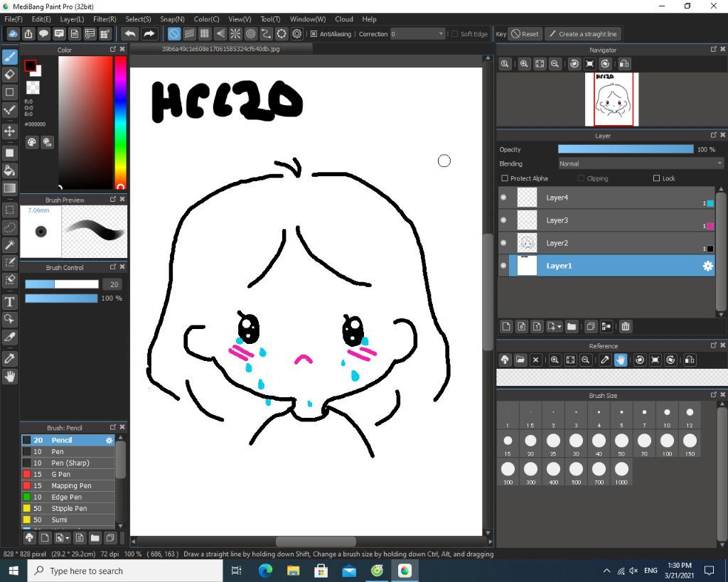Select the Mapping Pen brush
Viewport: 728px width, 582px height.
point(68,486)
